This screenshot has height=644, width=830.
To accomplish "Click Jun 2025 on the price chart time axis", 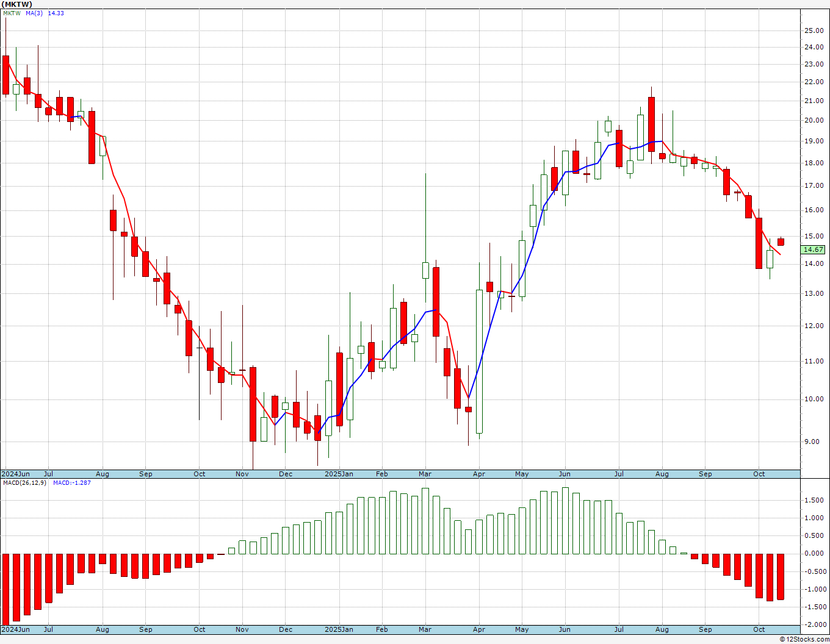I will tap(565, 474).
